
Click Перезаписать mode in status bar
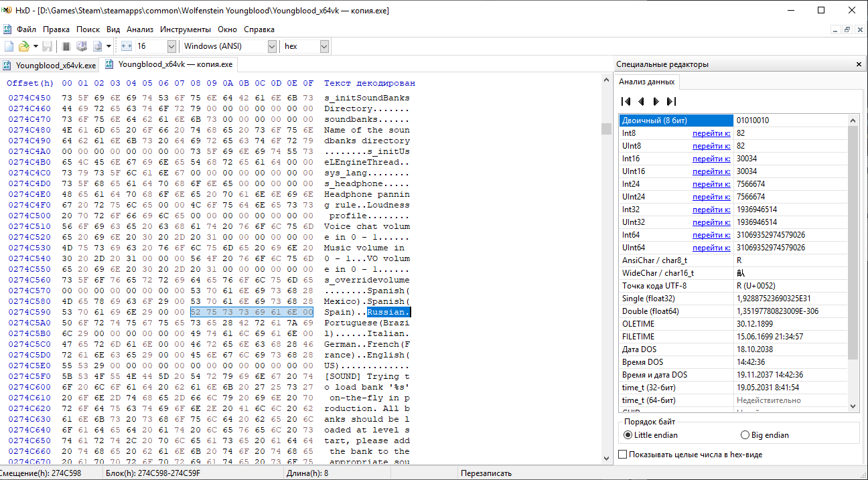(486, 473)
